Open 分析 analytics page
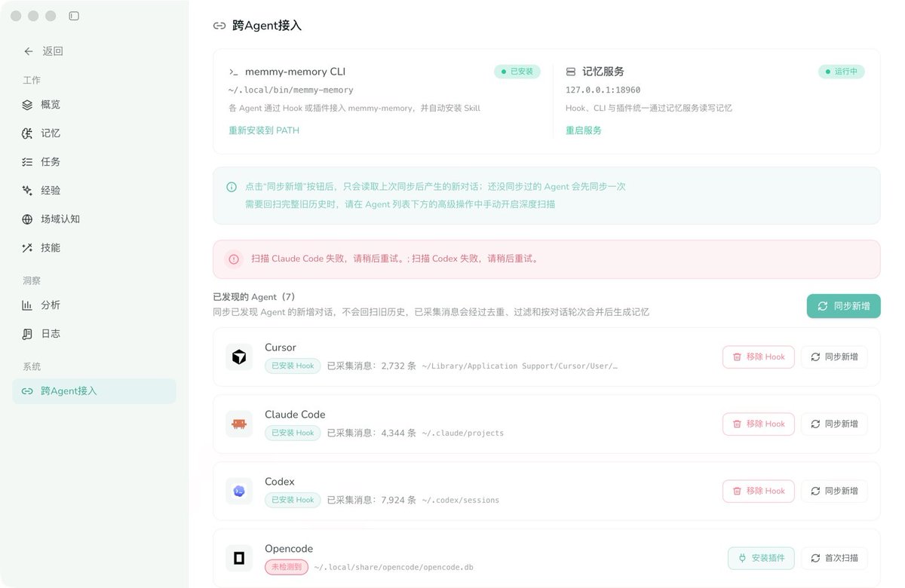The width and height of the screenshot is (905, 588). click(94, 305)
